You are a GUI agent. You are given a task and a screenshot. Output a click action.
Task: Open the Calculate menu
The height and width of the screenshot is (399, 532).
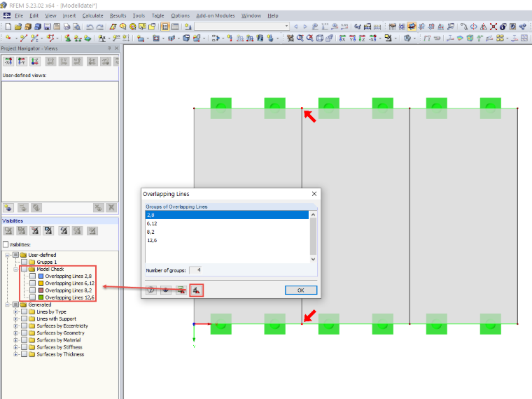pyautogui.click(x=92, y=15)
